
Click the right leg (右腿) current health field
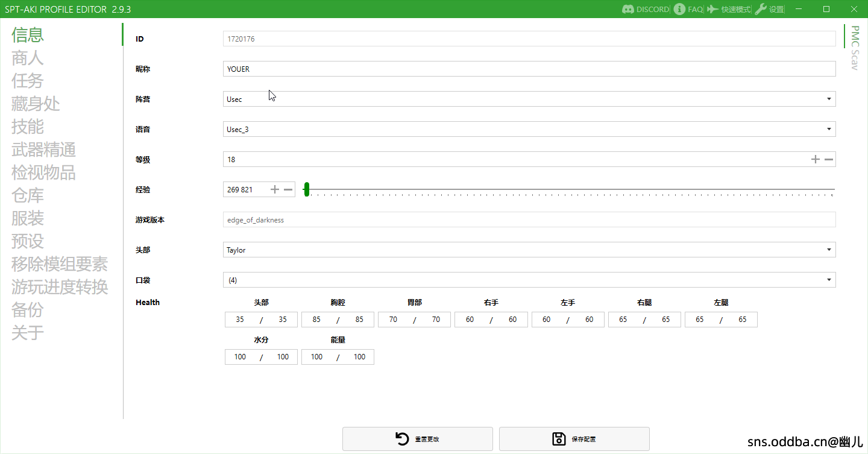click(623, 320)
